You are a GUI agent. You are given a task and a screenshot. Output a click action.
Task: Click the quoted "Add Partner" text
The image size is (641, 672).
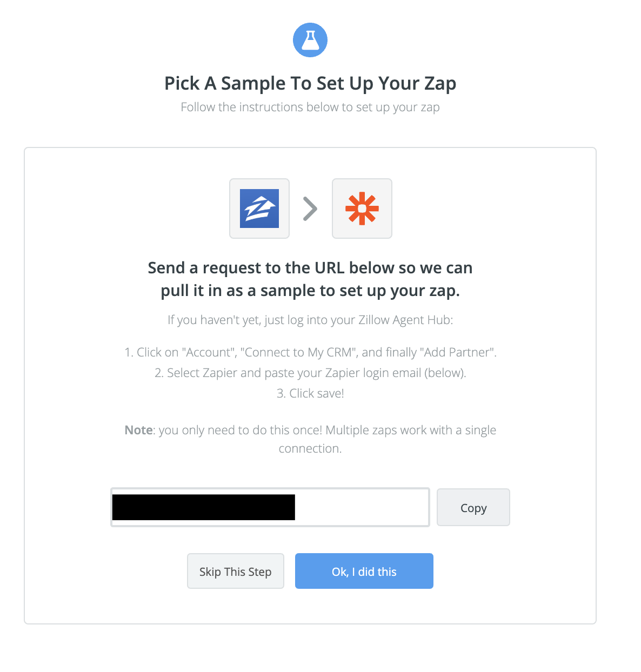(x=457, y=352)
